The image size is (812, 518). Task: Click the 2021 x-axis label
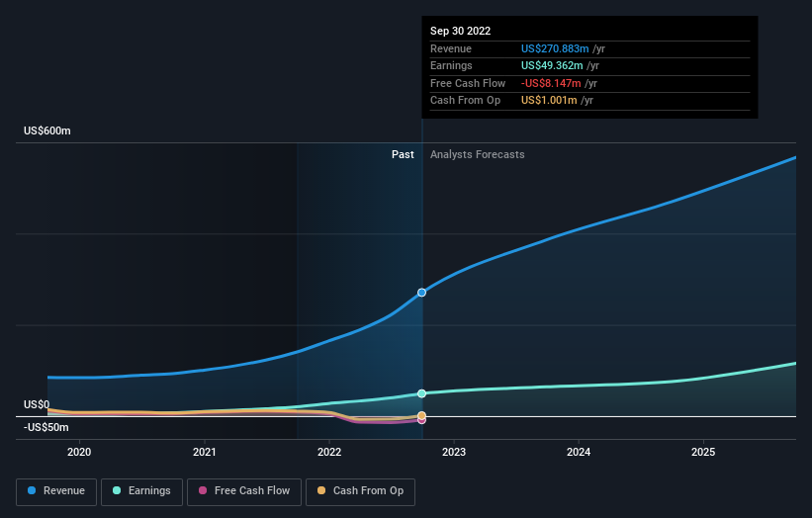pos(205,452)
